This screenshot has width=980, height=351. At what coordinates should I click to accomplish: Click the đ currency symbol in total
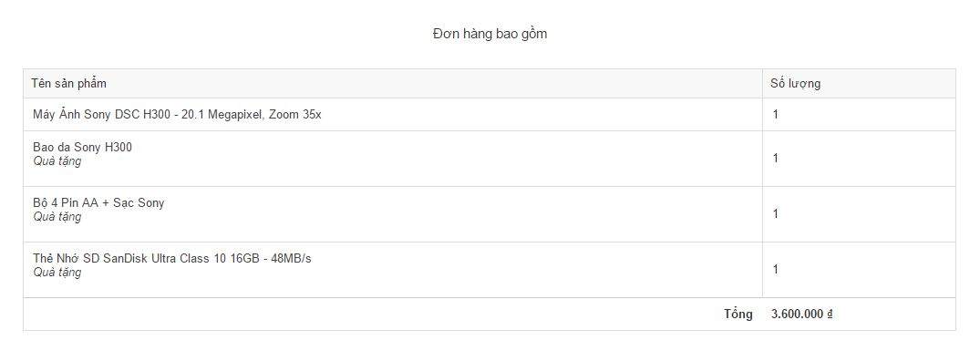pyautogui.click(x=830, y=315)
